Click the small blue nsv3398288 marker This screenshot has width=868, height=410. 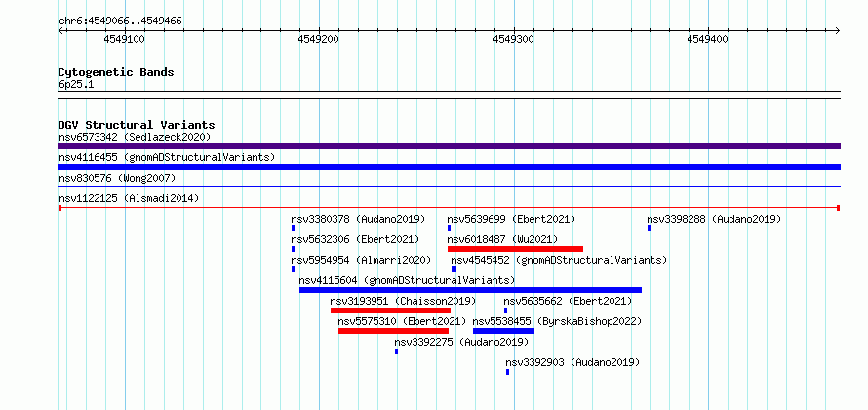click(x=649, y=228)
